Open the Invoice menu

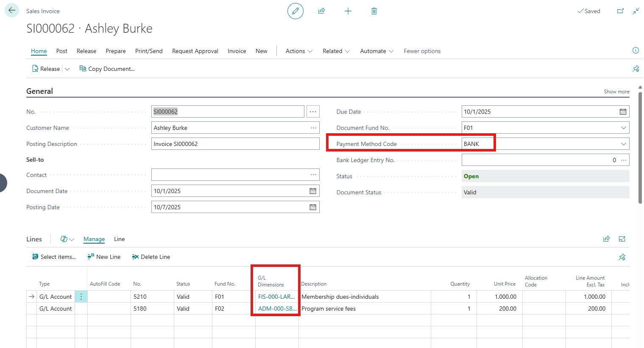pyautogui.click(x=237, y=51)
